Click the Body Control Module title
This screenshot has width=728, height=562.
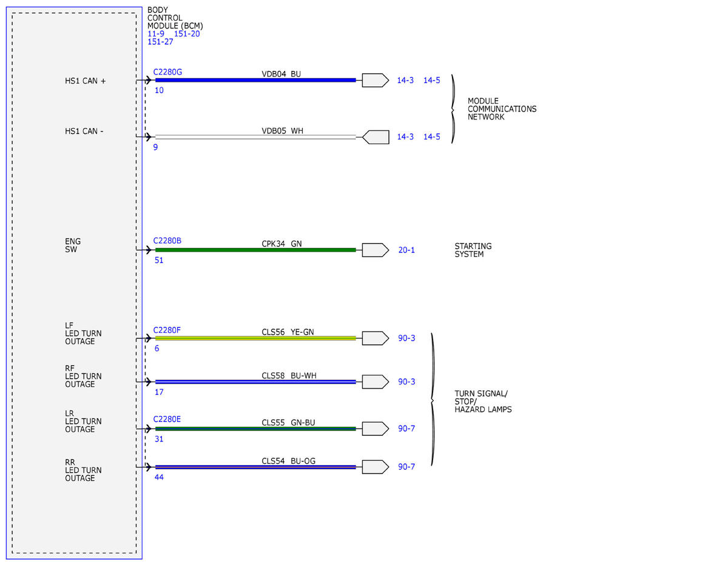(175, 18)
